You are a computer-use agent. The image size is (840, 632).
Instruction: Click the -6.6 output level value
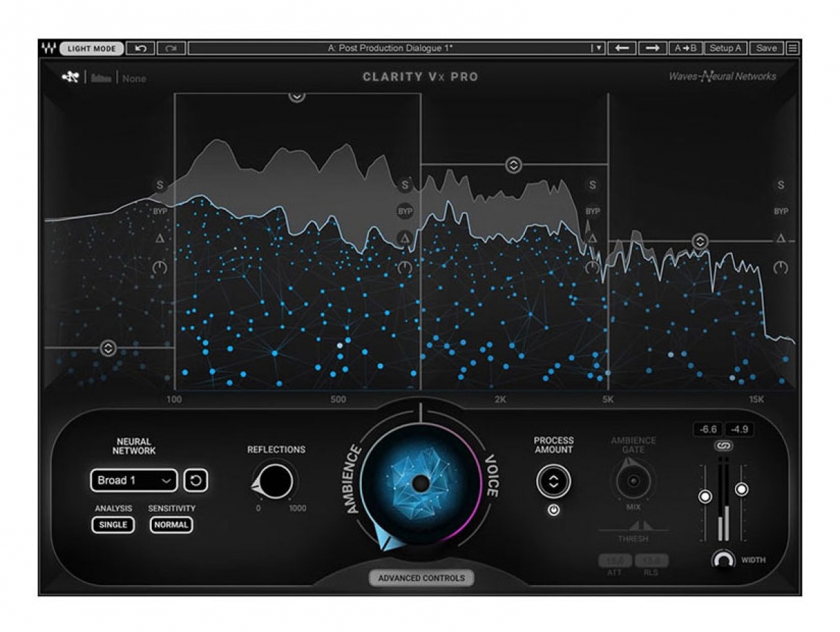708,429
